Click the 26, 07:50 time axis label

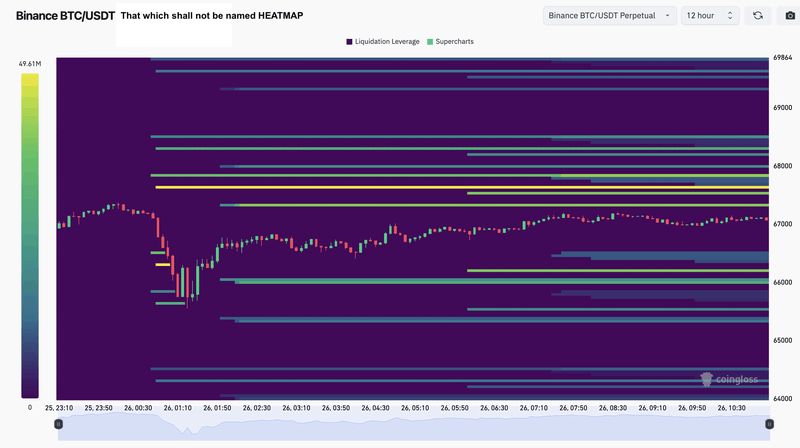click(x=573, y=408)
